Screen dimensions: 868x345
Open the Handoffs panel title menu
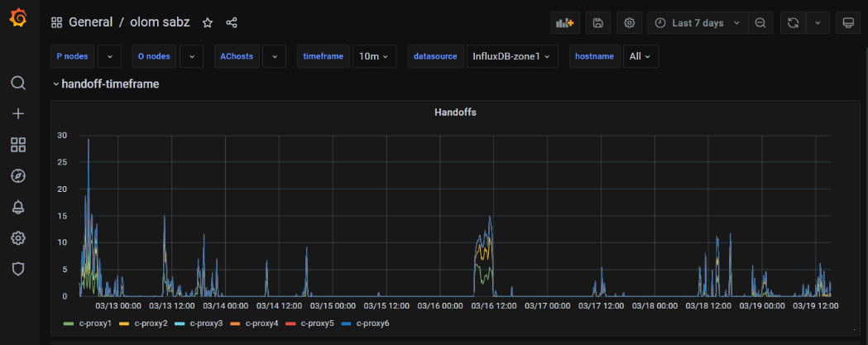point(456,113)
